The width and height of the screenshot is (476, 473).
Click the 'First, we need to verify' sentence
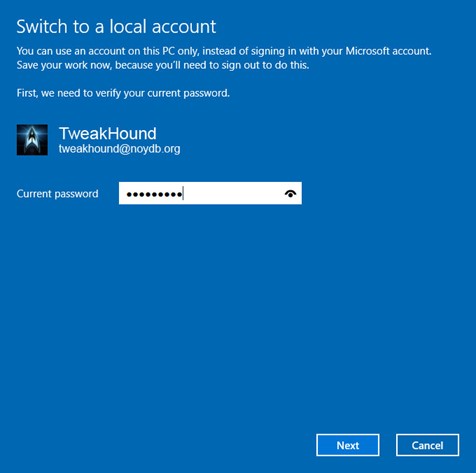123,93
